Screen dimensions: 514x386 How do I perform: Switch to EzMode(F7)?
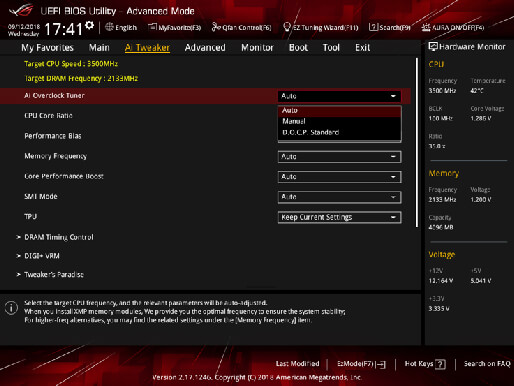pos(361,364)
